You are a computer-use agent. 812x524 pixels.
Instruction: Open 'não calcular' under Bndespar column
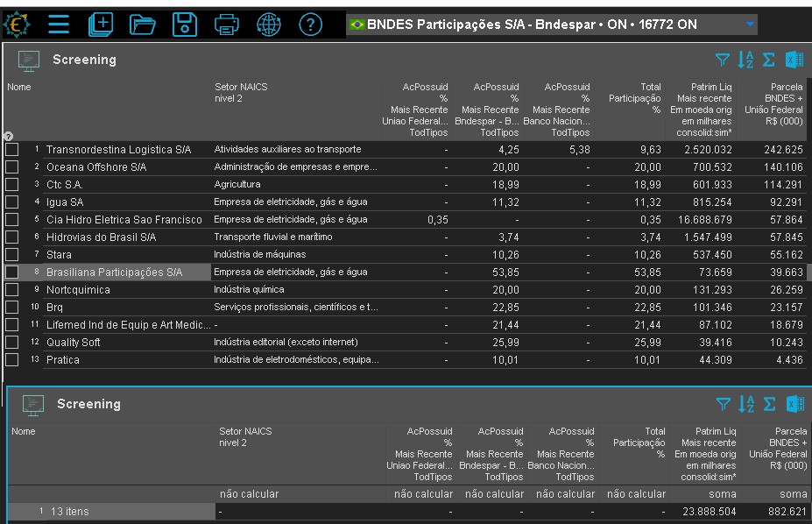tap(494, 494)
